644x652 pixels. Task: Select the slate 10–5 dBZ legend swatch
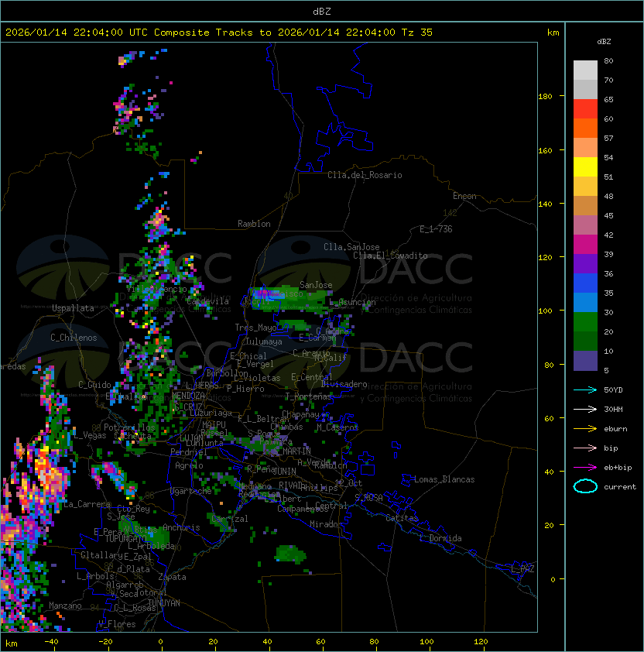[585, 361]
